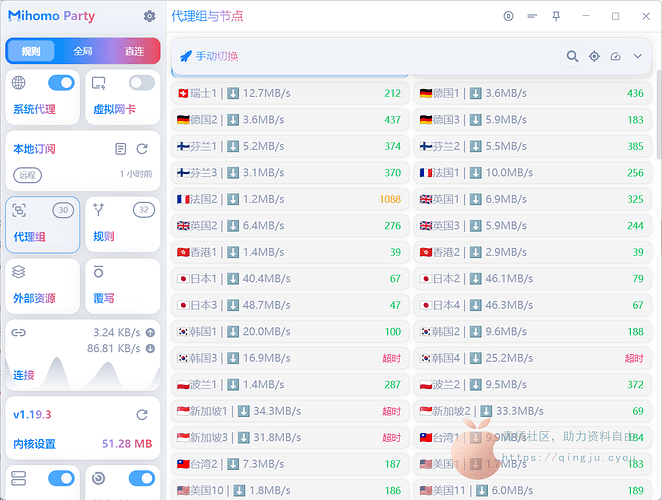
Task: Click the 远程 tag chip
Action: point(27,175)
